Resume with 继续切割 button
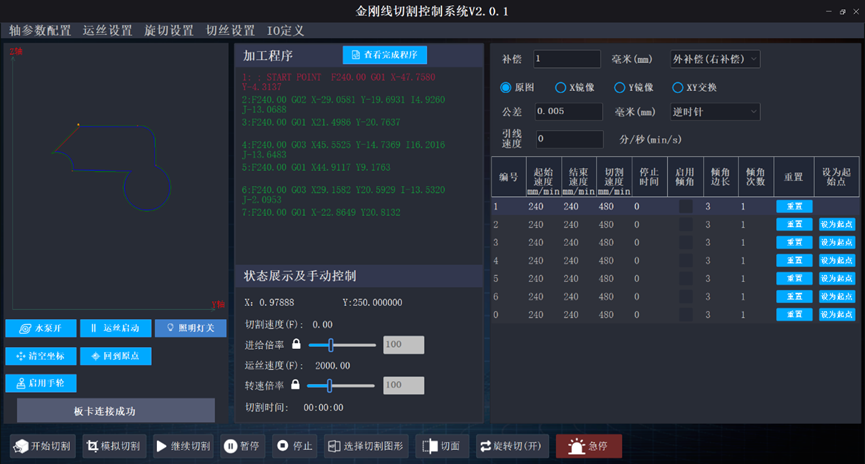 point(183,446)
